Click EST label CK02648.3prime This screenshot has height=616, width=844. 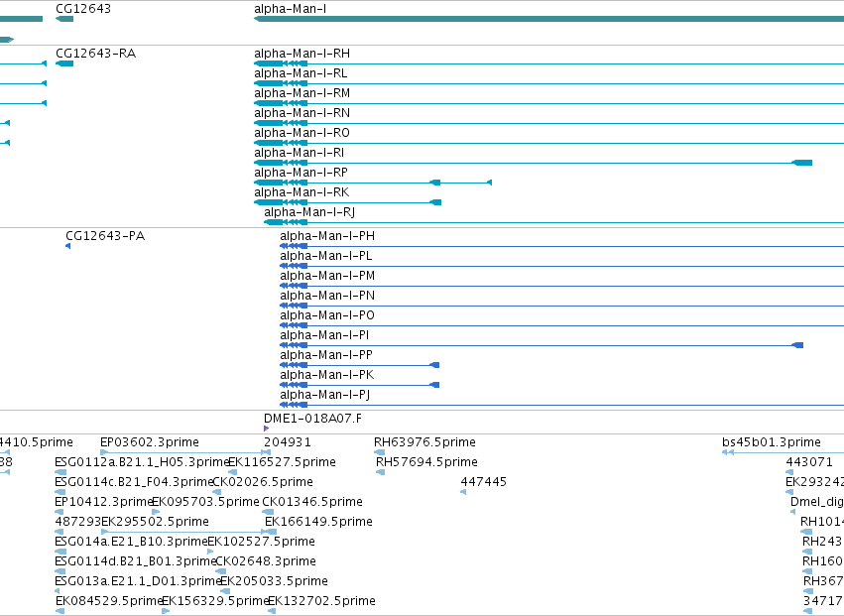pyautogui.click(x=266, y=561)
